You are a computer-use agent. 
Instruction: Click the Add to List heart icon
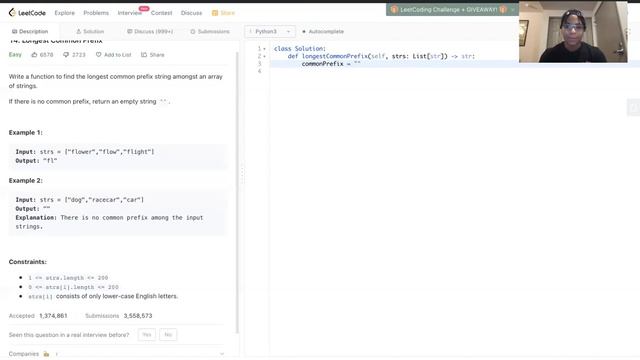(x=98, y=55)
